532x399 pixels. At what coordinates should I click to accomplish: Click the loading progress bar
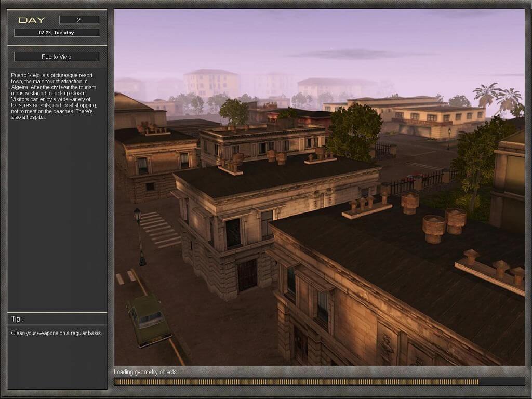(320, 382)
